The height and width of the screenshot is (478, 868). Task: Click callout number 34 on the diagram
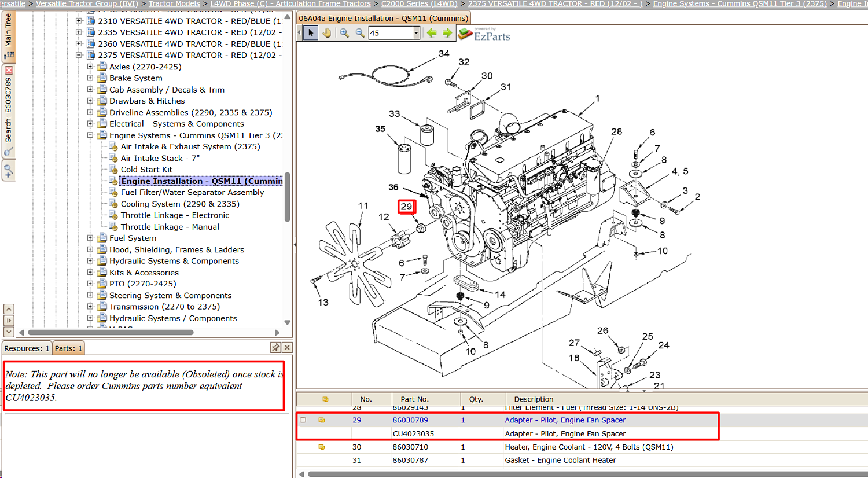point(444,53)
